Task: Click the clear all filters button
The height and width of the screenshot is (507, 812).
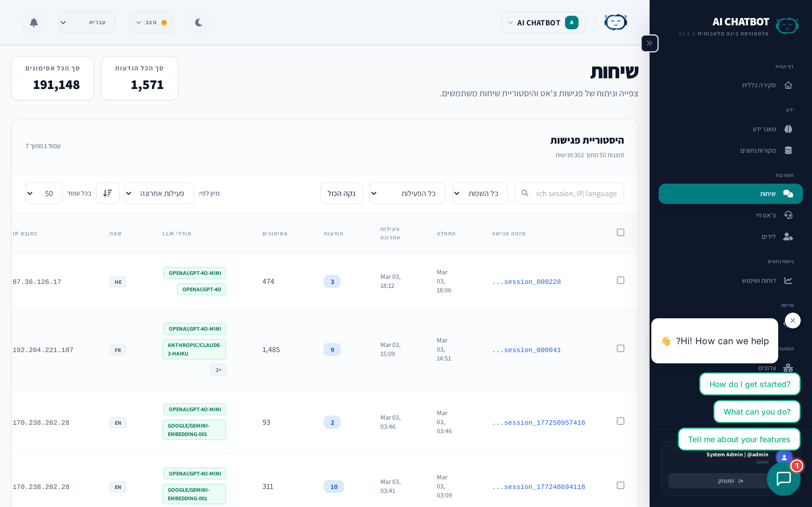Action: (341, 193)
